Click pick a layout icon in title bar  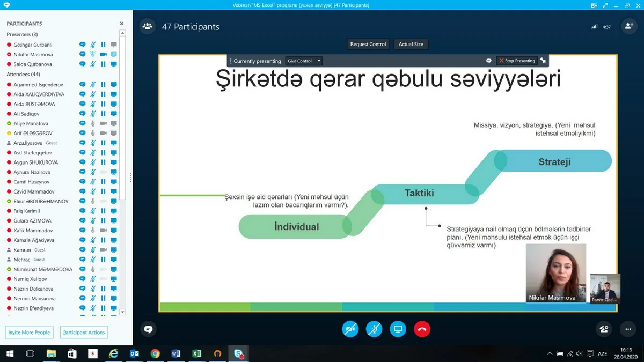click(594, 5)
